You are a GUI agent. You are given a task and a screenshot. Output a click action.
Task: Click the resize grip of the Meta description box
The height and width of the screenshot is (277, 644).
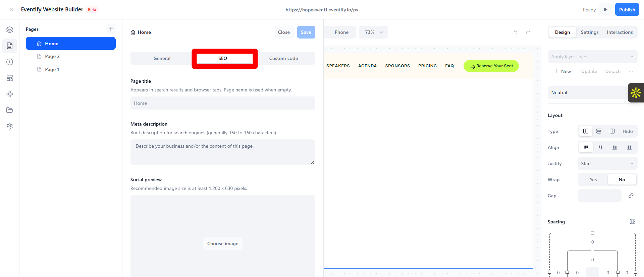point(313,162)
